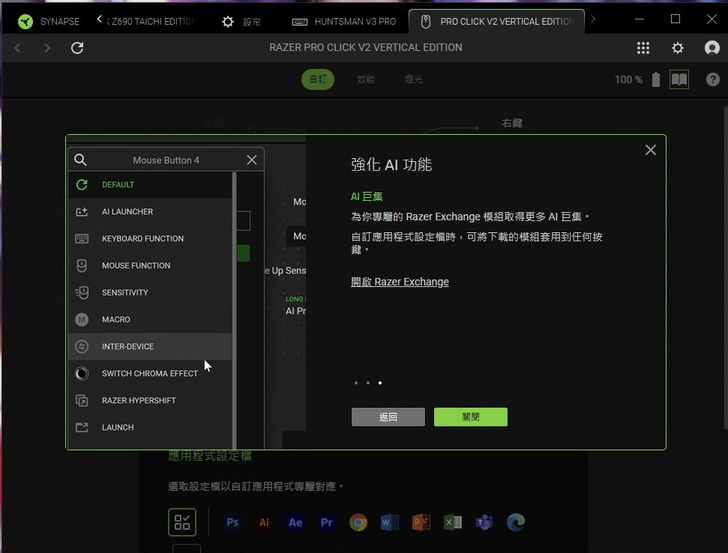Open the Synapse home tab

tap(49, 21)
